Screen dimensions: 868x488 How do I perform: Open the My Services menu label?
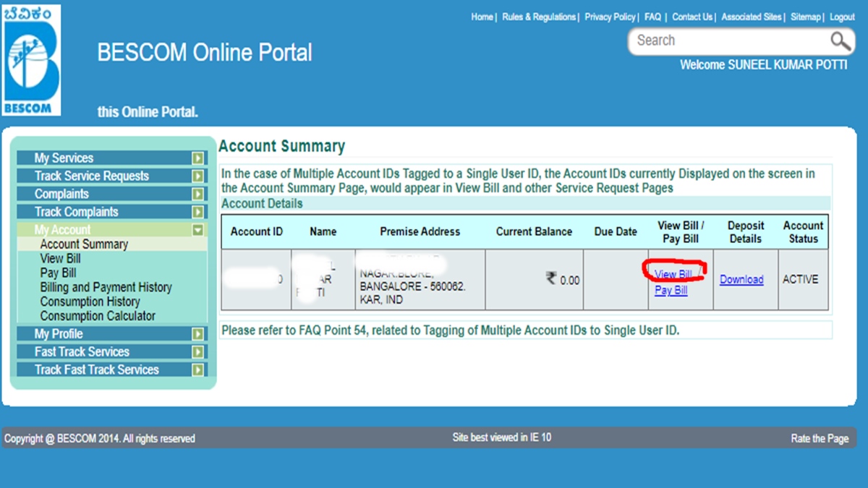64,158
